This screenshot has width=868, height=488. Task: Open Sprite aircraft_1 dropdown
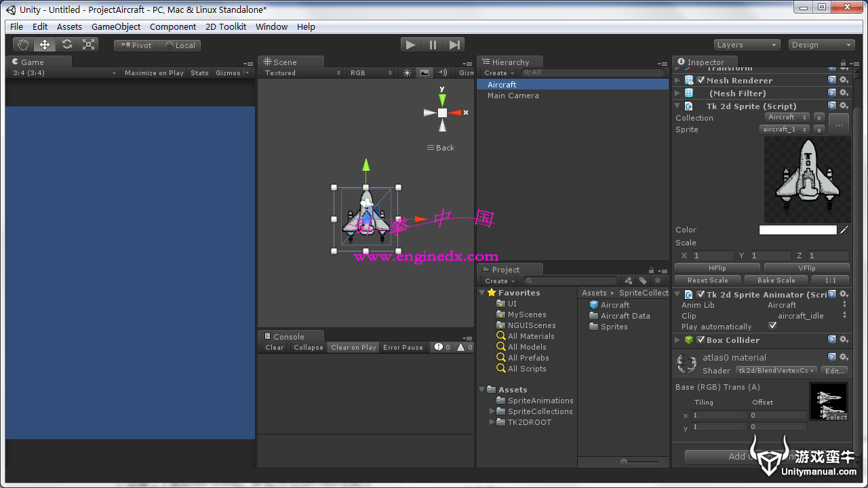tap(785, 129)
